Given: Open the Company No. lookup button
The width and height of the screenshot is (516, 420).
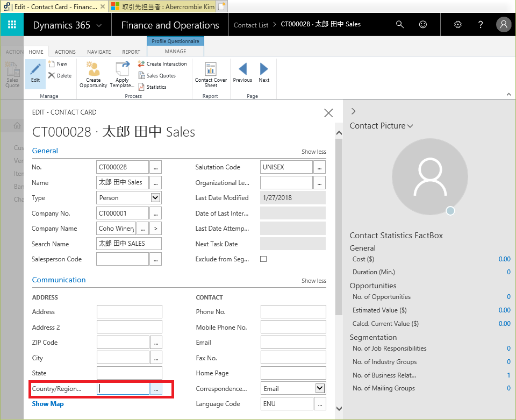Looking at the screenshot, I should coord(156,213).
